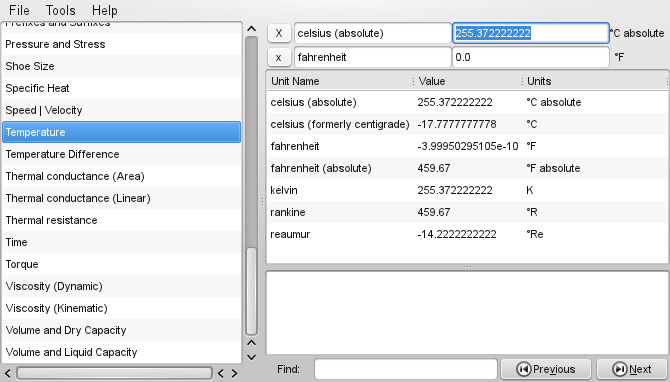Click the °Re units cell
670x382 pixels.
[535, 234]
